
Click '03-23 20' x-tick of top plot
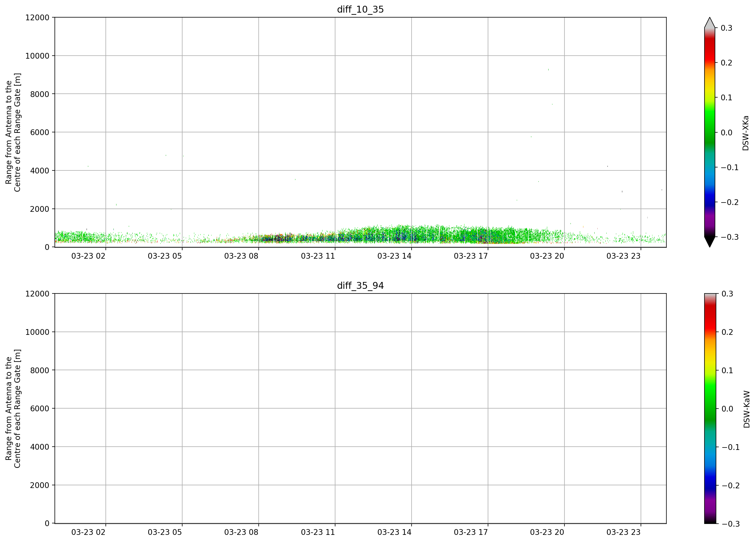coord(547,256)
